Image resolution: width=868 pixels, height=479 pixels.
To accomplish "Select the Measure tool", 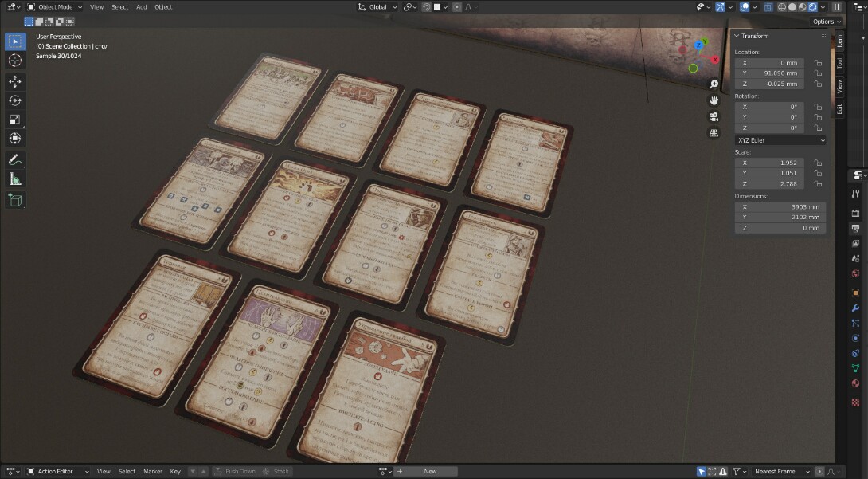I will click(15, 179).
